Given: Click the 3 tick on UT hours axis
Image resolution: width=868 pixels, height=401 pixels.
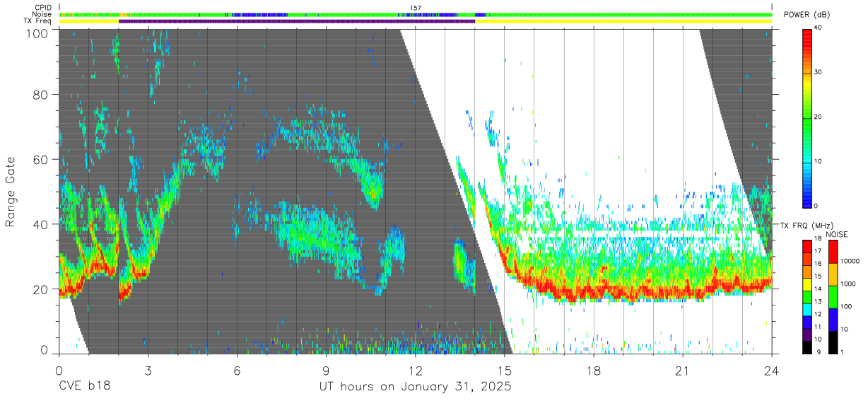Looking at the screenshot, I should (148, 370).
